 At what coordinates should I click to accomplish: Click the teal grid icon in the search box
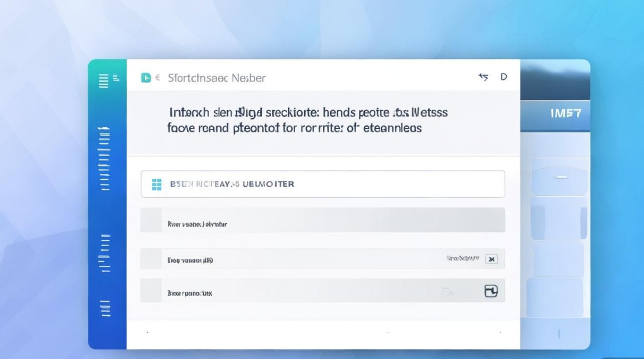click(x=156, y=184)
